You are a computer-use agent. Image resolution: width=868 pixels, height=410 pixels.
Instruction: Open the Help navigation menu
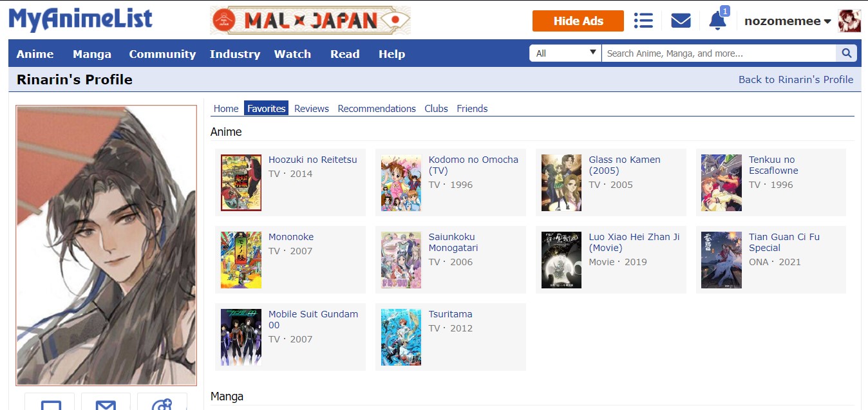coord(392,54)
